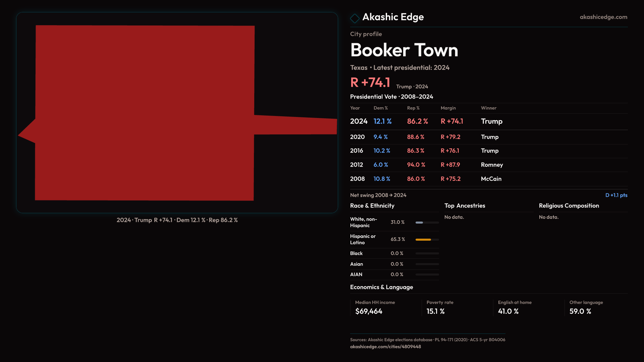Click the 2008 winner McCain entry
Screen dimensions: 644x362
[491, 179]
